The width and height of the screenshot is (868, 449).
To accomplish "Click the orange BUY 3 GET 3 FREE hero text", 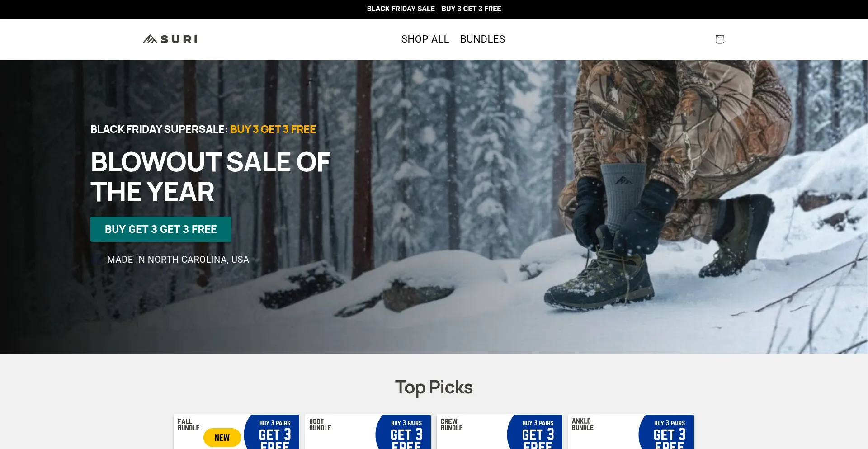I will pos(273,129).
